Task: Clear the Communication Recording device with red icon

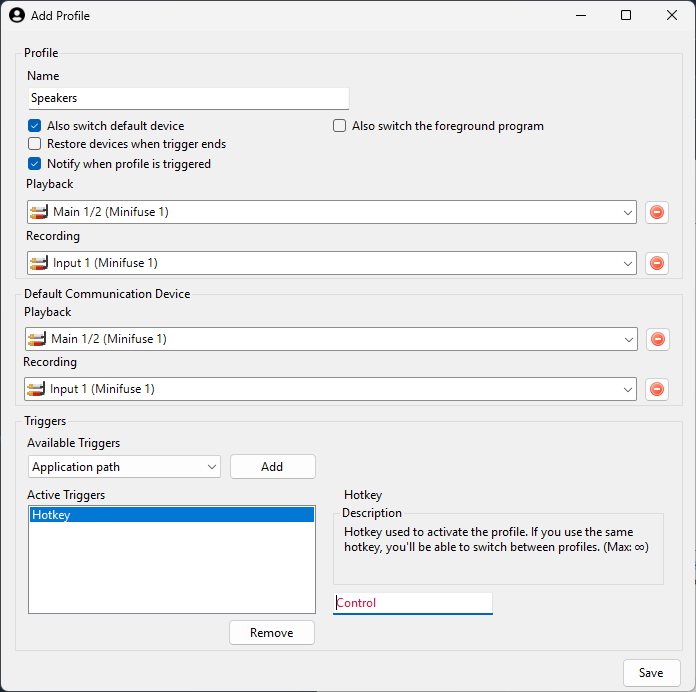Action: pyautogui.click(x=657, y=389)
